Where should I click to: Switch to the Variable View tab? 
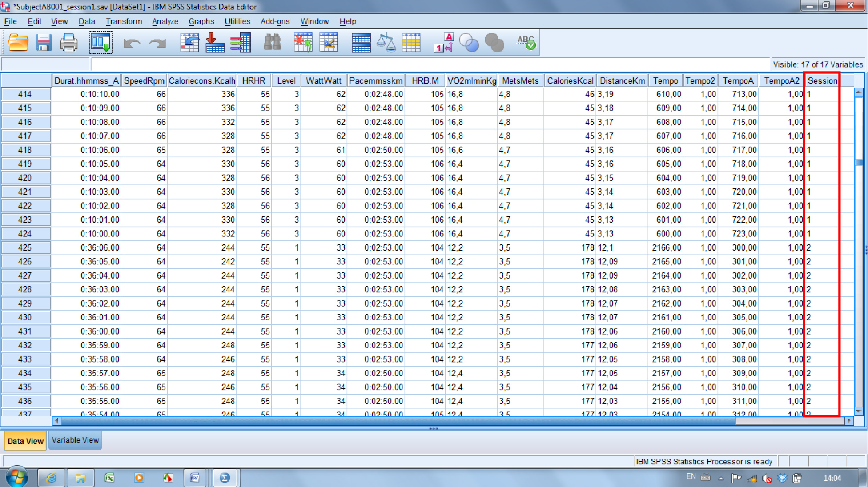click(75, 440)
